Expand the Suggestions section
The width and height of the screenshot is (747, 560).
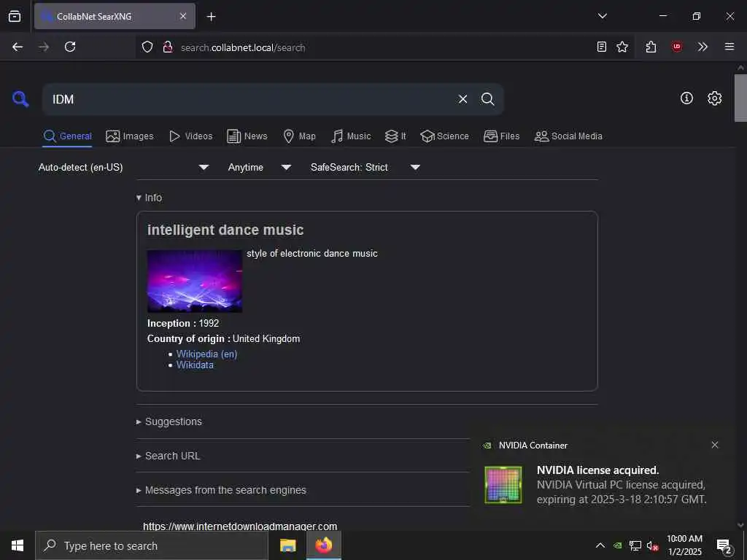click(169, 421)
